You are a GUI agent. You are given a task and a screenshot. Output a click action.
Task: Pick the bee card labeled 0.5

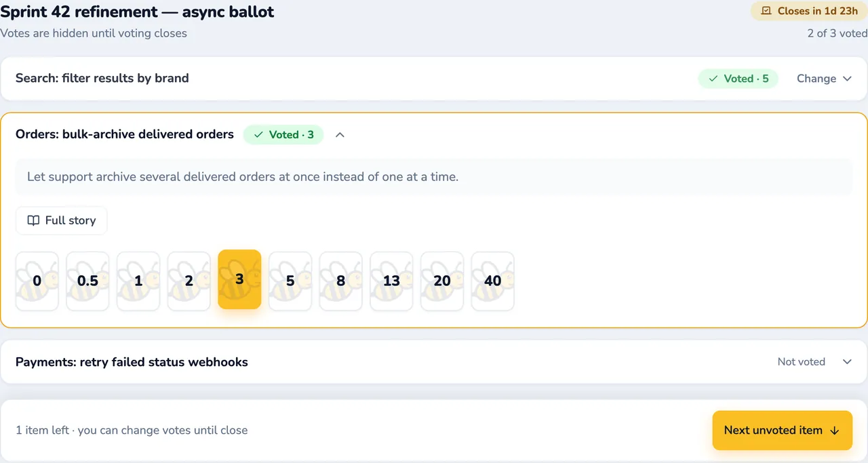pyautogui.click(x=87, y=281)
